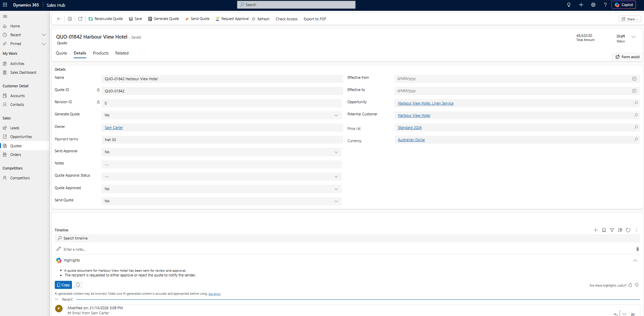Screen dimensions: 644x316
Task: Click the plus quick create icon
Action: point(581,5)
